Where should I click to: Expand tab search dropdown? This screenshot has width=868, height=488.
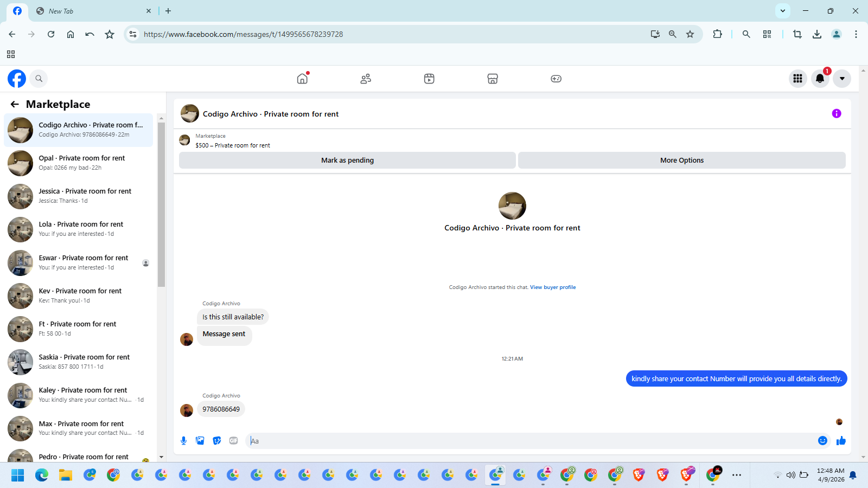click(782, 11)
